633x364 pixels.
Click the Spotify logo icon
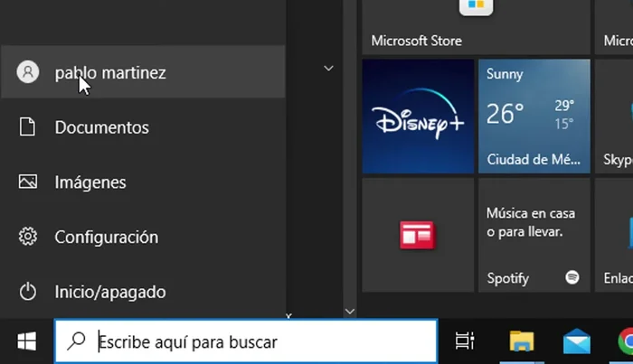572,277
